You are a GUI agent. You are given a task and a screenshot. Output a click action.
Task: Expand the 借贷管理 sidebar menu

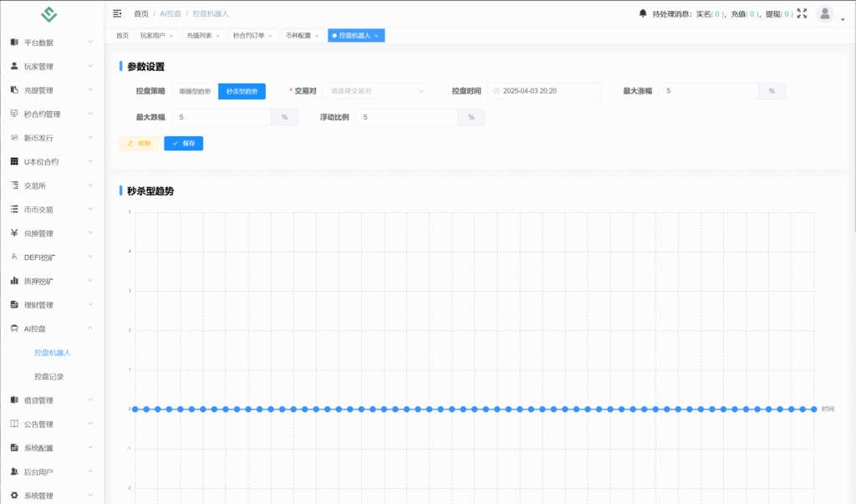[52, 400]
